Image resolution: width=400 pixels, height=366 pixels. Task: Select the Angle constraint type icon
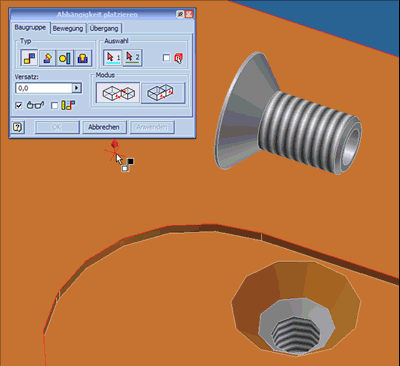pyautogui.click(x=47, y=58)
